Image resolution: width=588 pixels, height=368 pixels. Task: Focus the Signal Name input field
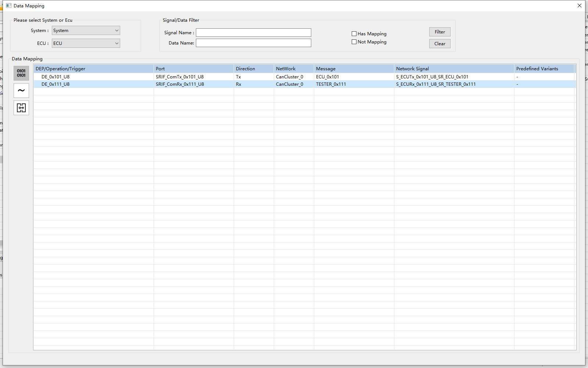pyautogui.click(x=253, y=33)
